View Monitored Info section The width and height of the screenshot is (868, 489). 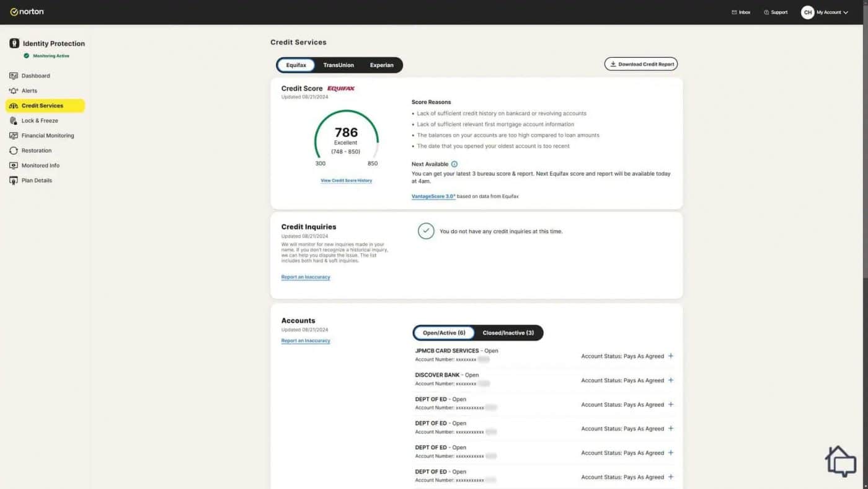40,165
